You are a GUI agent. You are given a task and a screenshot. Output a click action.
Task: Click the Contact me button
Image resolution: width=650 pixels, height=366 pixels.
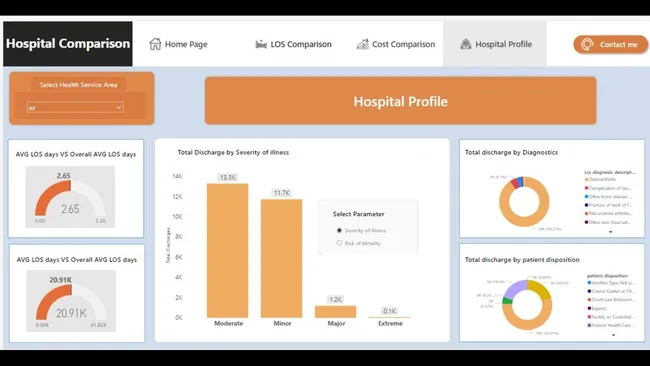click(x=610, y=44)
